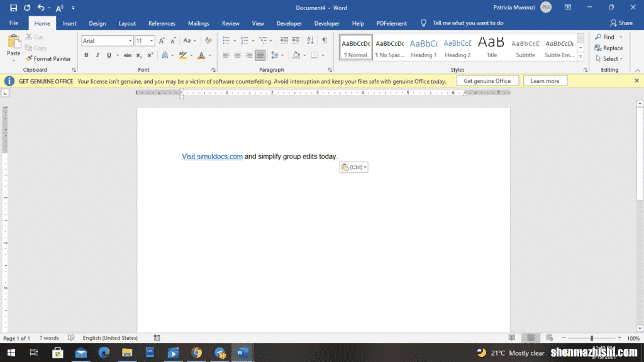Click the Undo arrow icon

(x=41, y=8)
